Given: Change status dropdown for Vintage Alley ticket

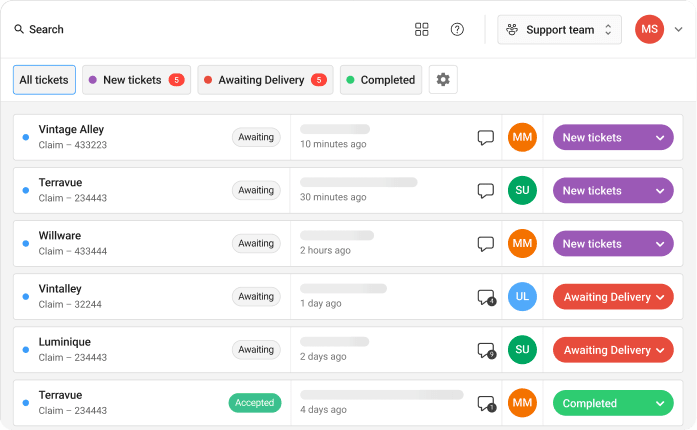Looking at the screenshot, I should point(613,137).
